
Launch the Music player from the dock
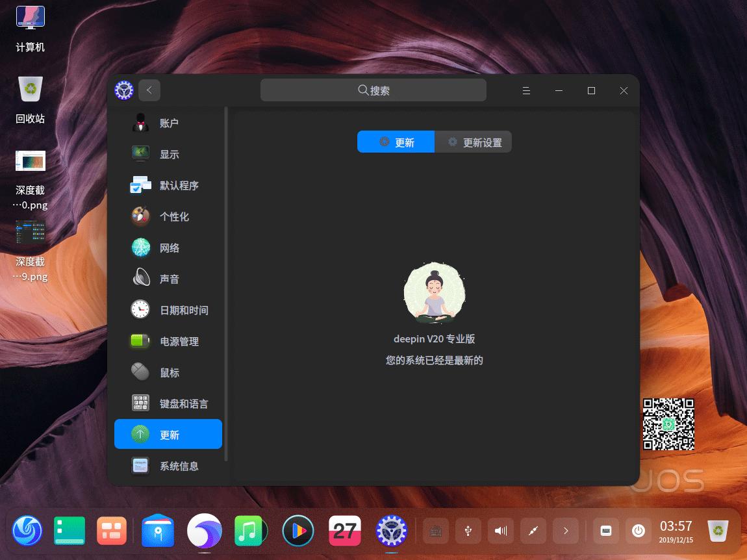251,531
